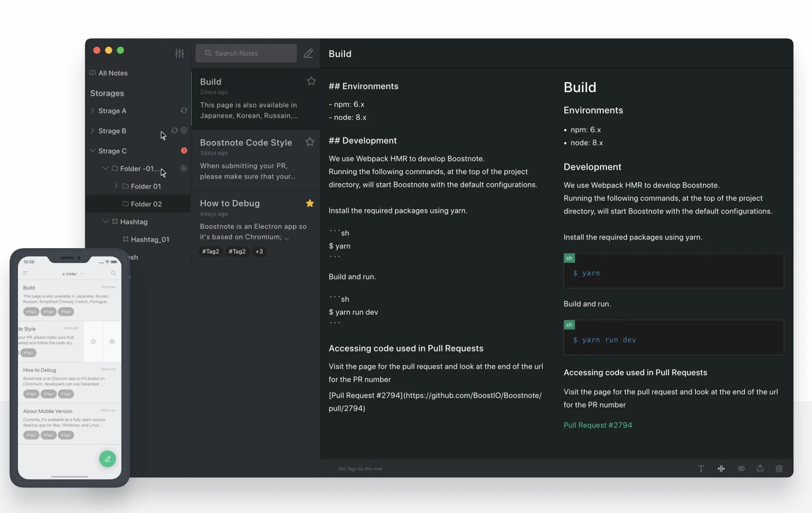This screenshot has height=513, width=812.
Task: Expand the Folder 01 subfolder
Action: 116,186
